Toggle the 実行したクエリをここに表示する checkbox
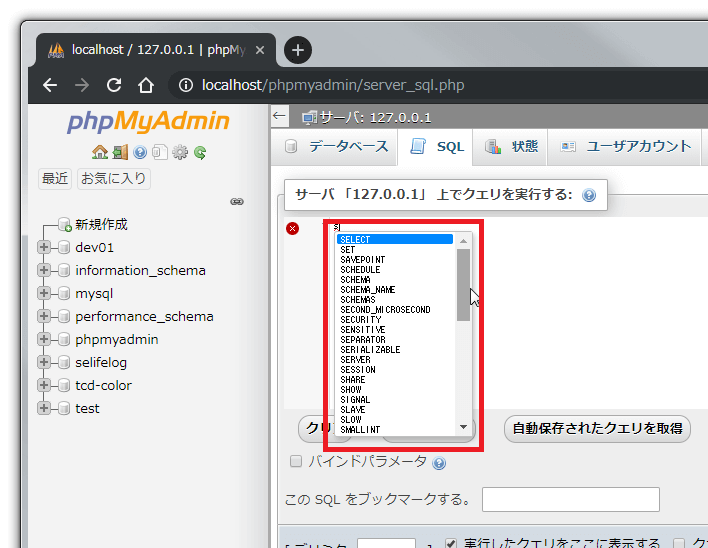The image size is (708, 548). click(x=451, y=542)
